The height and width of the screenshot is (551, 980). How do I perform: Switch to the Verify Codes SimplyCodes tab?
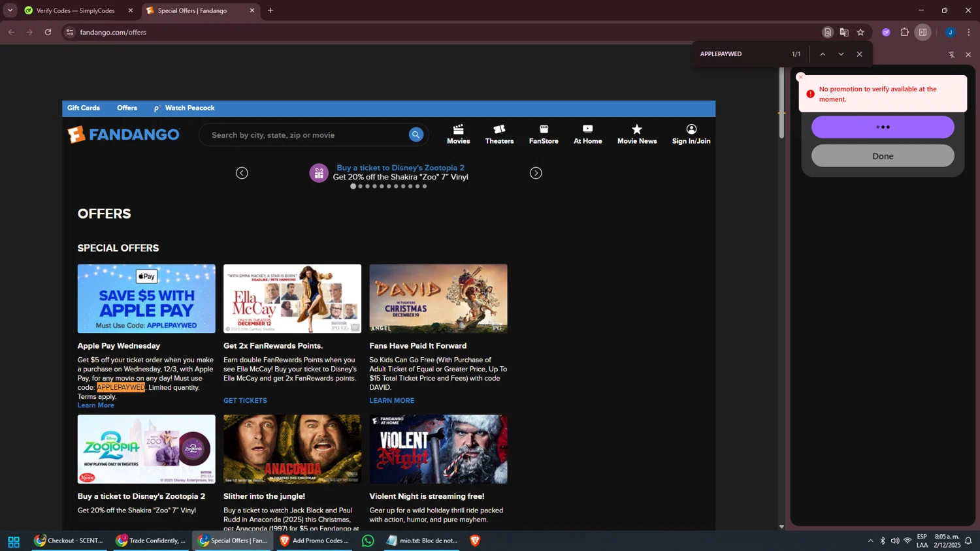(x=75, y=10)
